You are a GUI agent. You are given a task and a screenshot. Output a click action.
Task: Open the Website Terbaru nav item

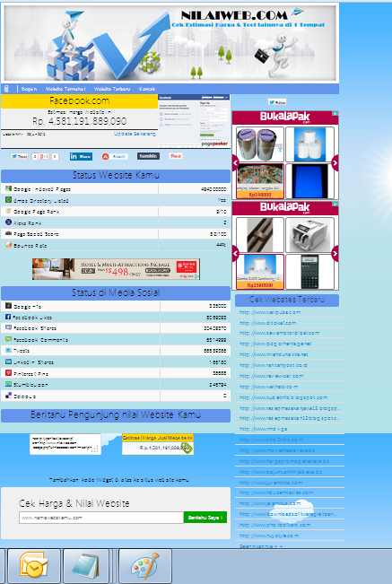coord(112,89)
